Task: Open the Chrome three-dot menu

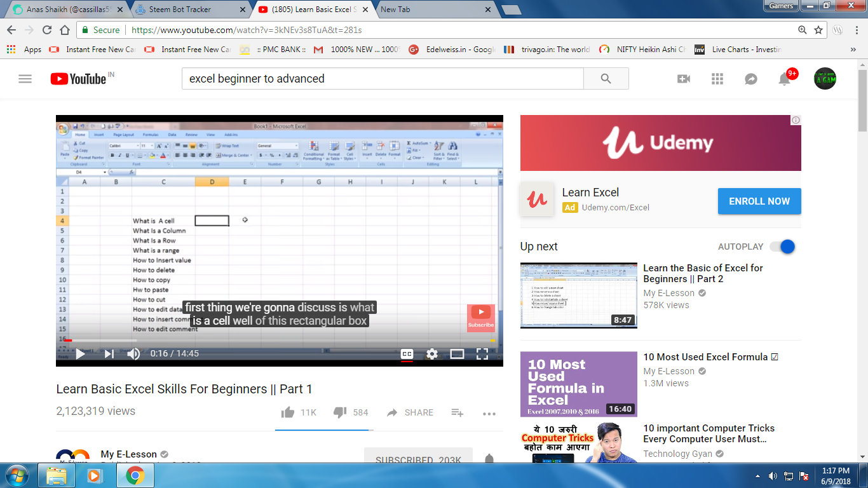Action: (856, 30)
